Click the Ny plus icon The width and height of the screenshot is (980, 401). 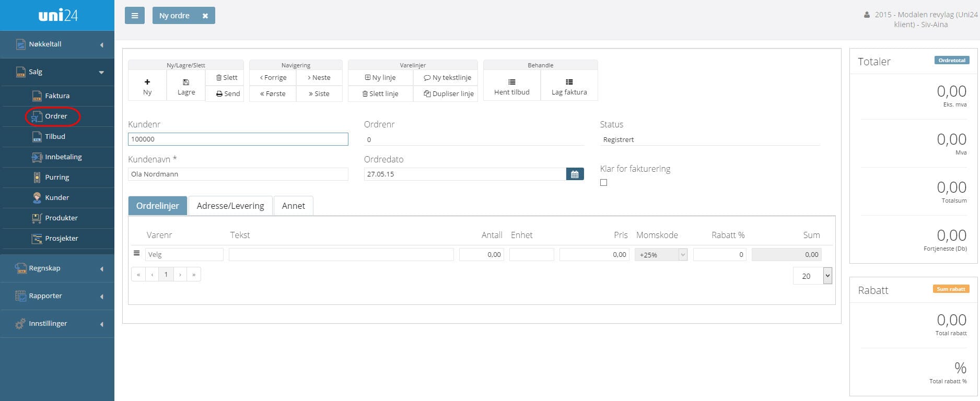tap(147, 82)
